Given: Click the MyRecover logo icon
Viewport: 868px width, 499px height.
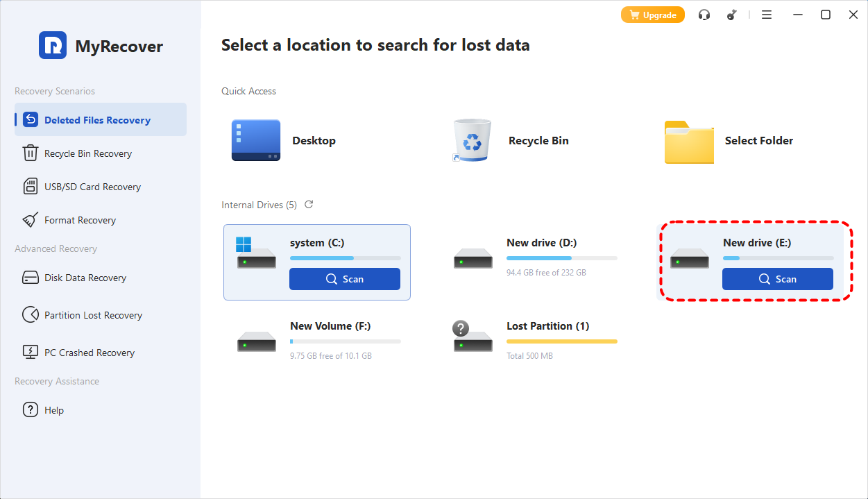Looking at the screenshot, I should (x=53, y=45).
